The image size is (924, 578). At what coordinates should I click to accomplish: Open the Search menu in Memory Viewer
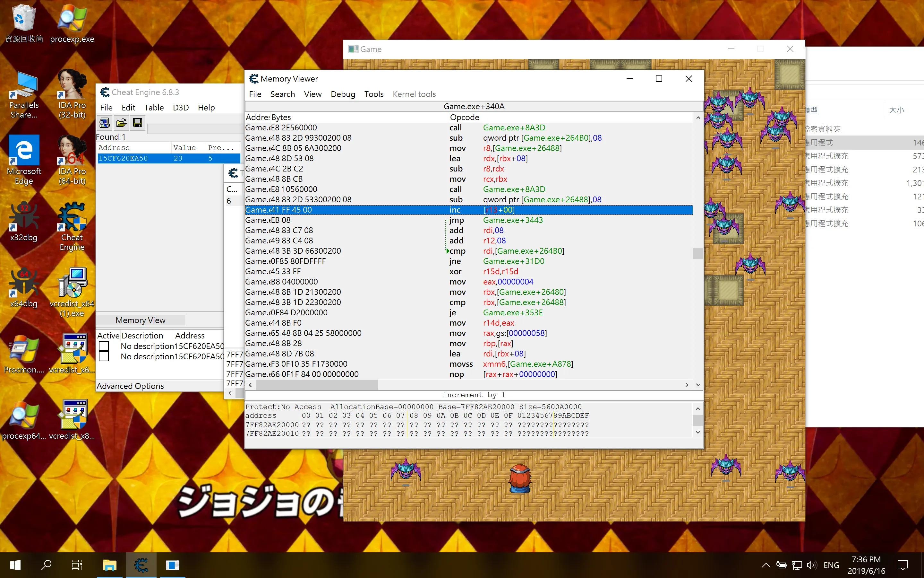pyautogui.click(x=283, y=94)
